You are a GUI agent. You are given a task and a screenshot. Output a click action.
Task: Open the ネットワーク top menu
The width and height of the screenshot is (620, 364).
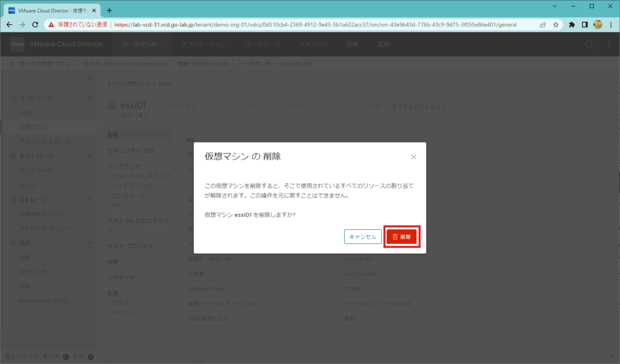[x=263, y=44]
